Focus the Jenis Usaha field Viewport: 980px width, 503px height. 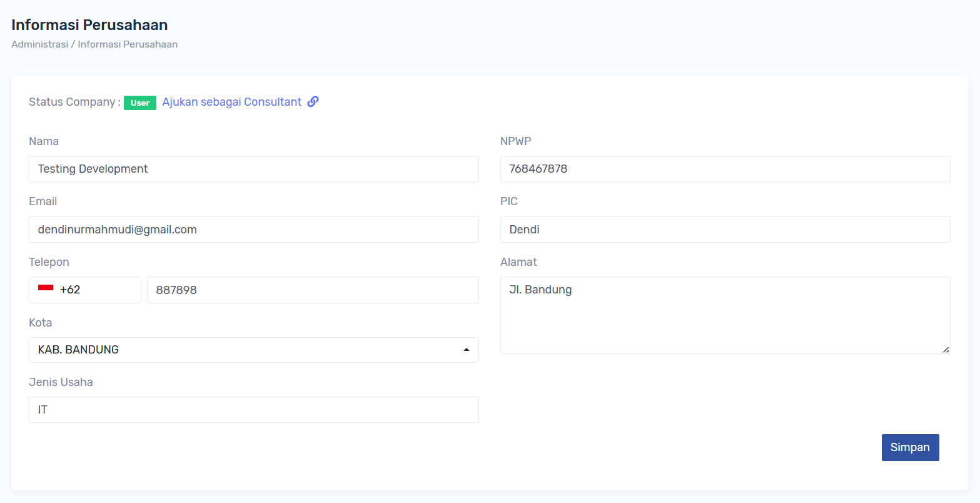click(x=253, y=410)
